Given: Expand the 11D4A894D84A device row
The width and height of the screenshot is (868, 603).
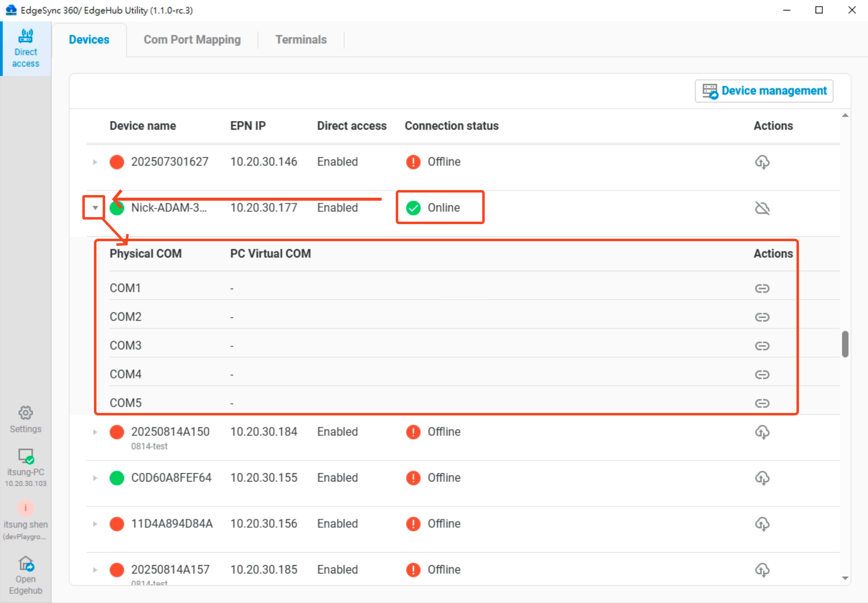Looking at the screenshot, I should point(94,524).
